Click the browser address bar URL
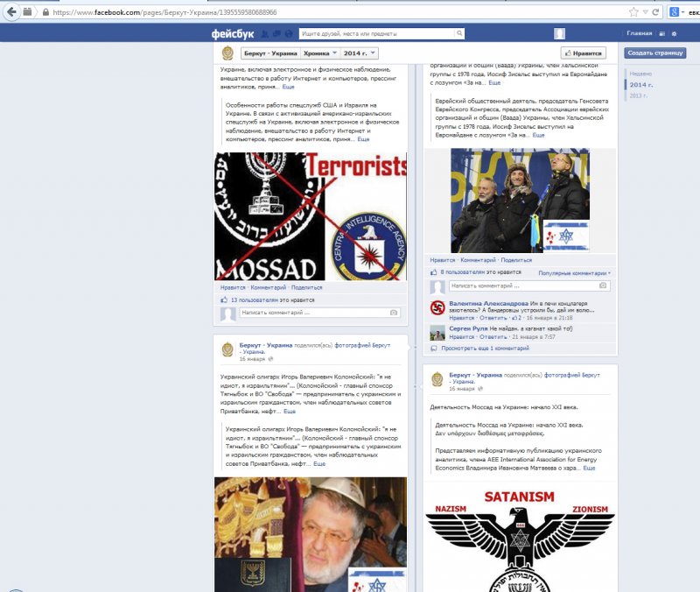The image size is (700, 592). click(164, 12)
